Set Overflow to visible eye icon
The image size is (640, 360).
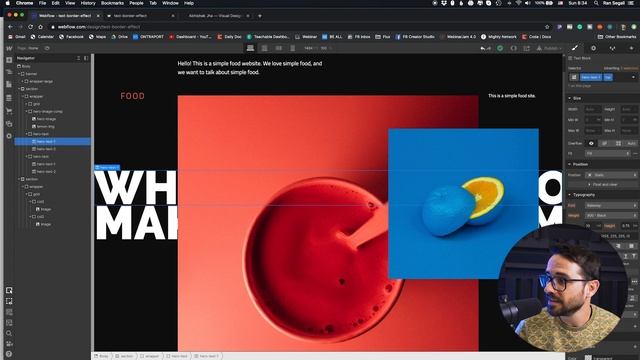[591, 143]
